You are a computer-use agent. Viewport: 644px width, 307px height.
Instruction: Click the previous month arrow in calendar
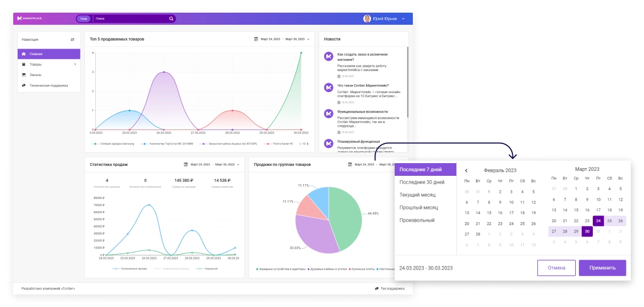coord(466,170)
